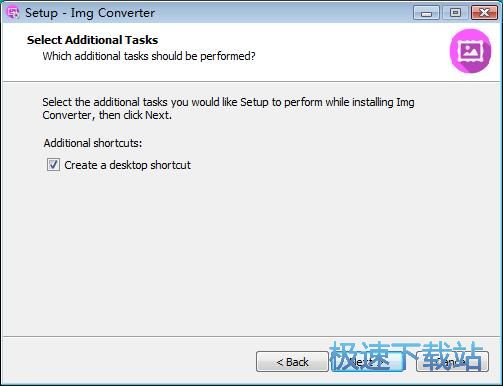Viewport: 503px width, 386px height.
Task: Go back with the < Back button
Action: point(292,362)
